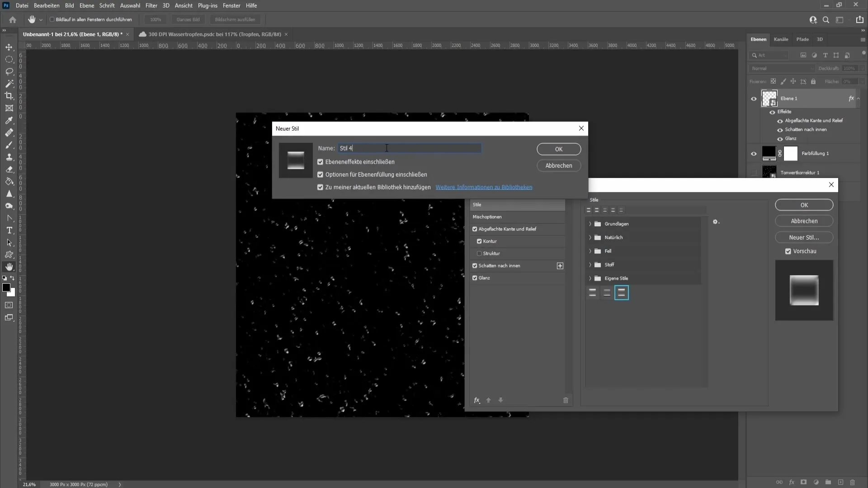
Task: Uncheck Optionen für Ebenenfüllung einschließen
Action: (x=320, y=174)
